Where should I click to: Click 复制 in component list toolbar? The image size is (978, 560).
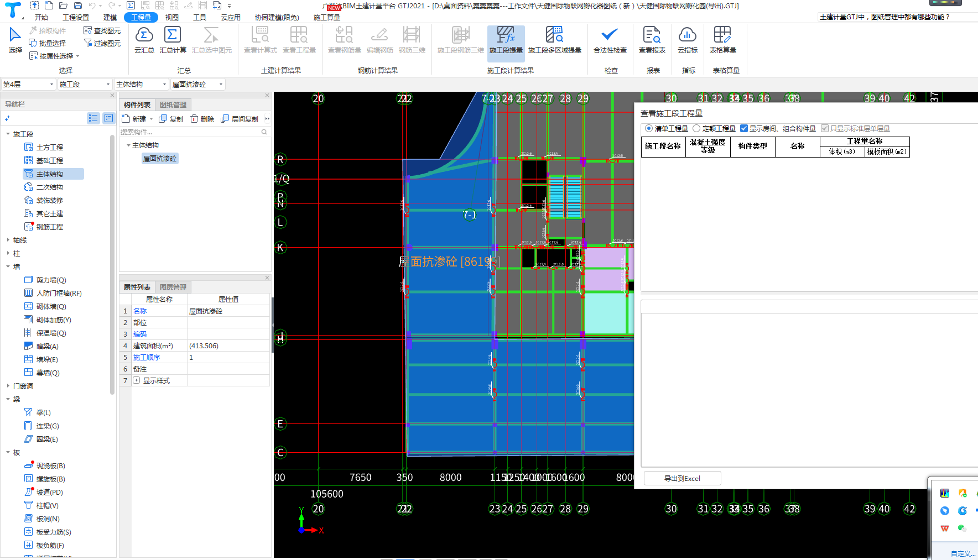[x=171, y=119]
